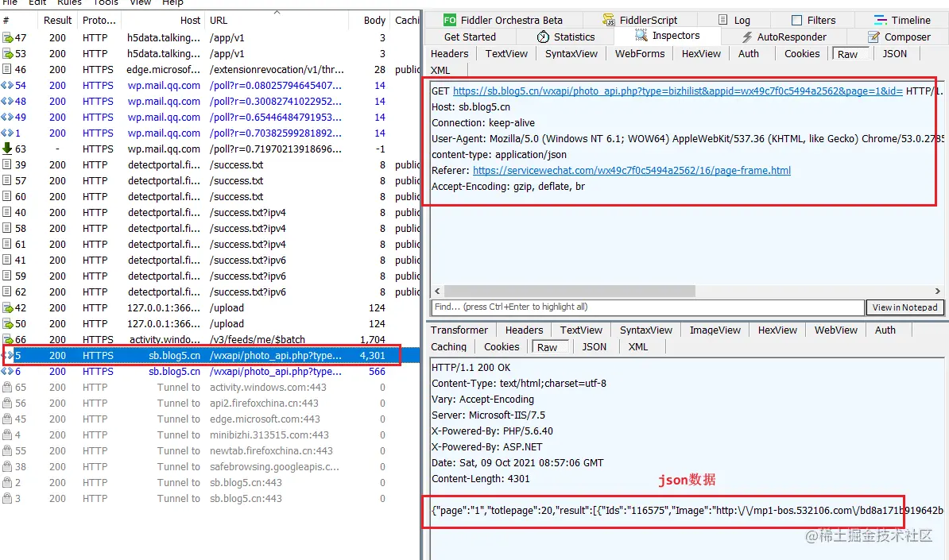
Task: Switch to the request Headers inspector tab
Action: point(449,54)
